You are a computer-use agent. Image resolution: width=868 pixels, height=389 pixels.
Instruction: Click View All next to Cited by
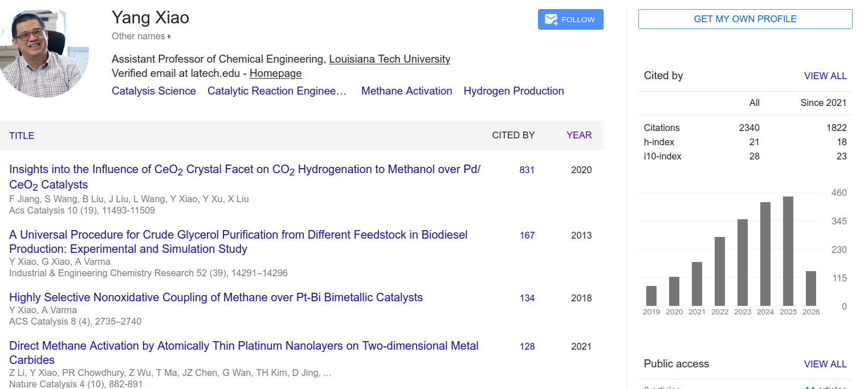(x=825, y=76)
